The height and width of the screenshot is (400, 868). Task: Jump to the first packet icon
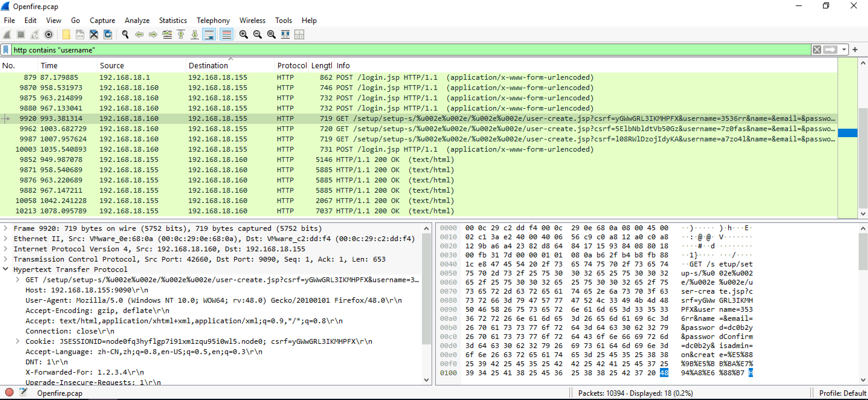click(181, 34)
